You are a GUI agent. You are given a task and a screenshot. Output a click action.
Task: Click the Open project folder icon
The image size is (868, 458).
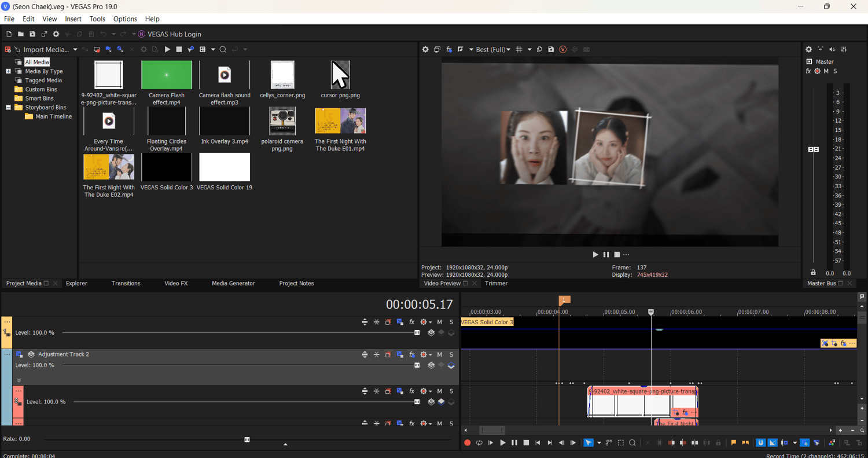tap(20, 34)
